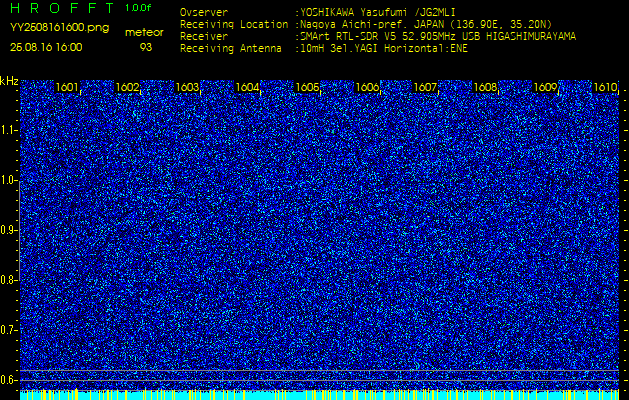This screenshot has width=629, height=400.
Task: Click the kHz axis unit label
Action: 9,81
